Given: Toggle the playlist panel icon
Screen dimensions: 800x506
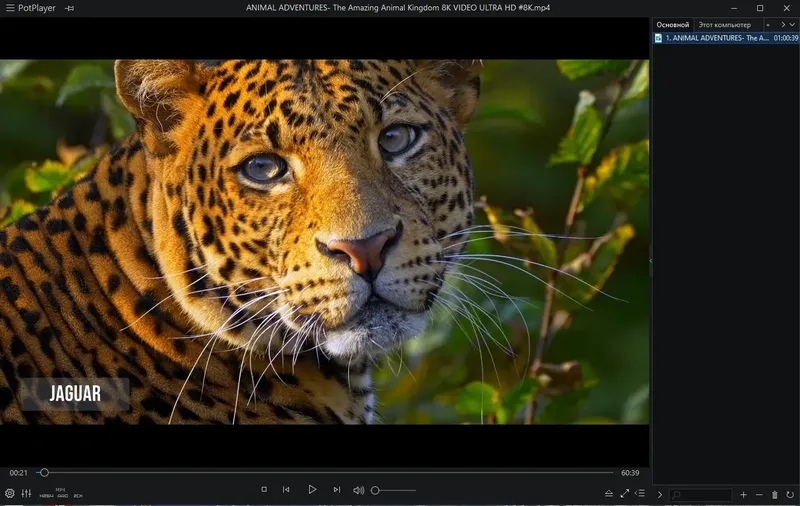Looking at the screenshot, I should [x=640, y=494].
